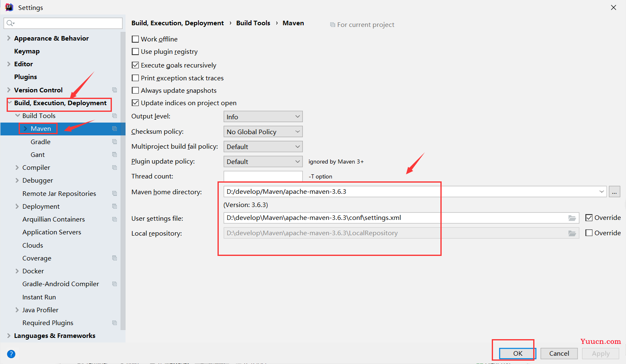This screenshot has height=364, width=626.
Task: Expand the Debugger node
Action: pos(17,180)
